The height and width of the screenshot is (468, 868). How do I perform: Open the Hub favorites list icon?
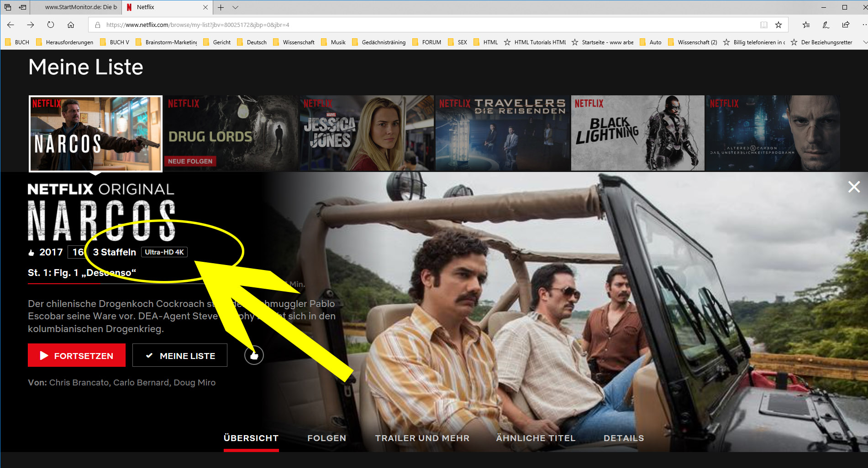point(806,25)
